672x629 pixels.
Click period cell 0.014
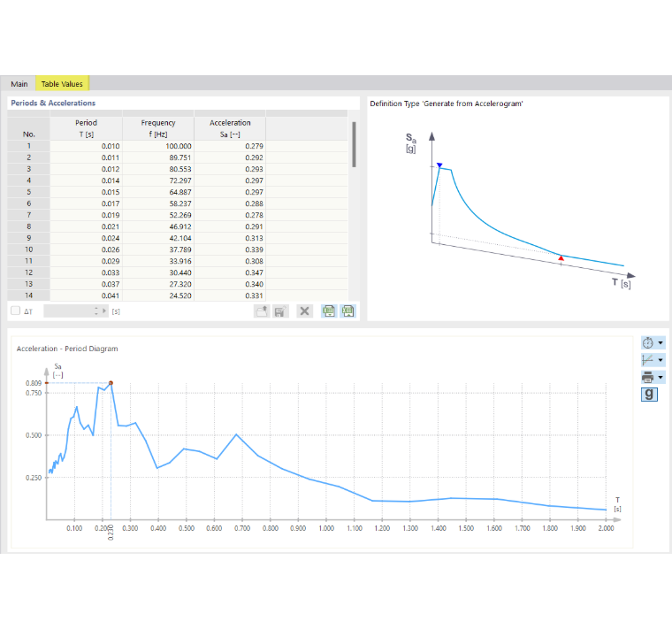tap(86, 180)
